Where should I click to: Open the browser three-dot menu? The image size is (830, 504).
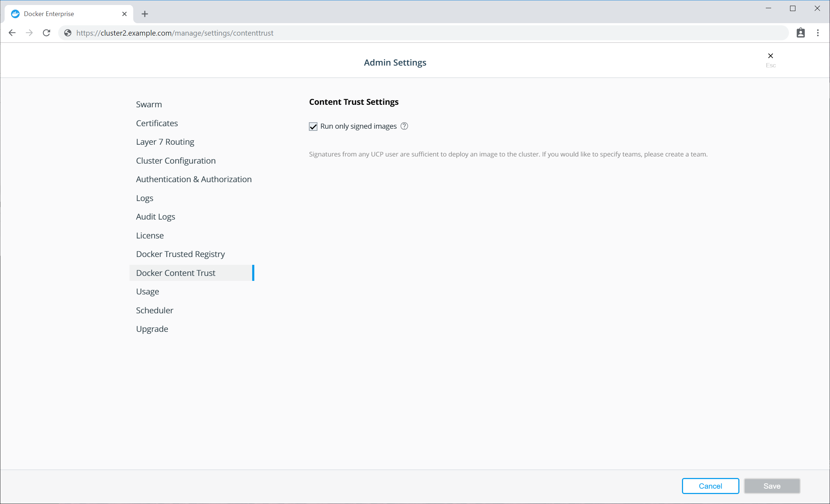[x=818, y=33]
